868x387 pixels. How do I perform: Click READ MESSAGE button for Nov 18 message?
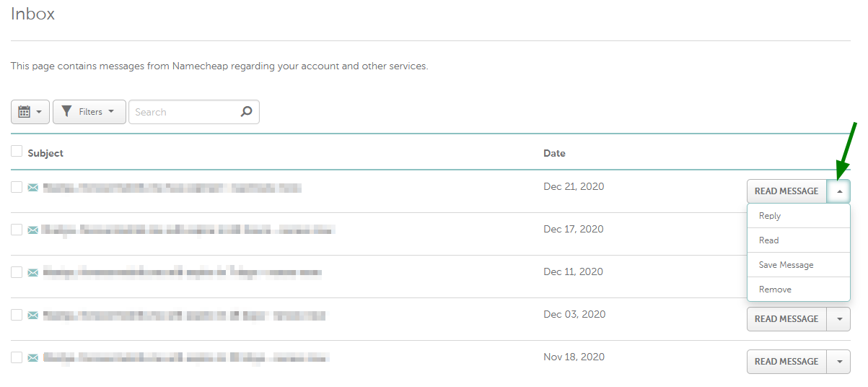pyautogui.click(x=786, y=362)
